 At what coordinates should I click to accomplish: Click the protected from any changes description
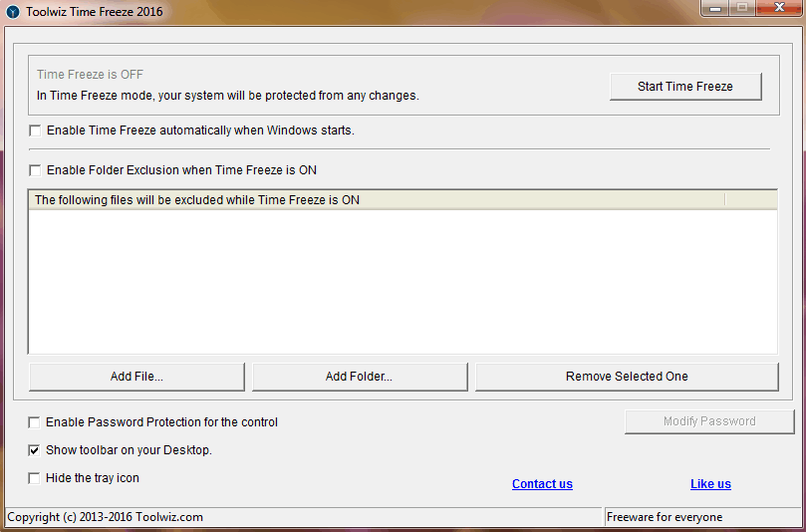point(228,96)
